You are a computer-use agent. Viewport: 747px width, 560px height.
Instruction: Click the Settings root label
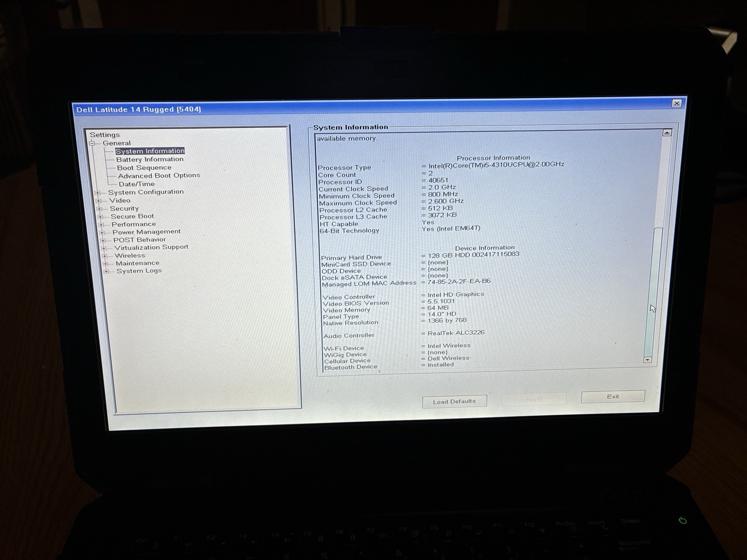[105, 135]
